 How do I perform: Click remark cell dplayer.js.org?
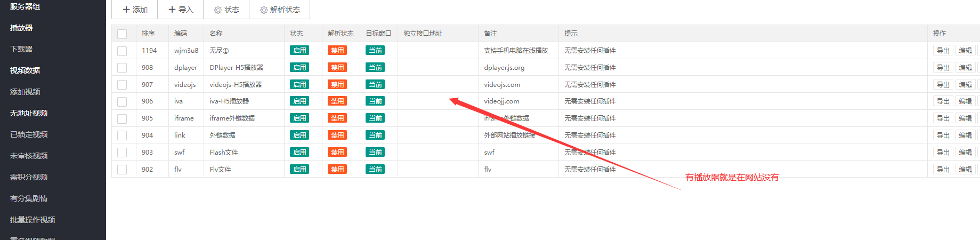click(x=504, y=68)
